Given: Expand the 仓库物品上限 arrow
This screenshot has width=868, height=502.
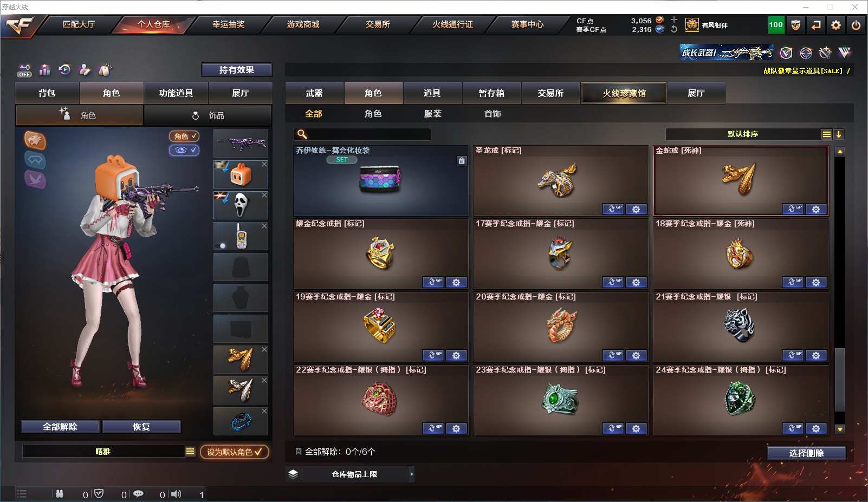Looking at the screenshot, I should pos(412,474).
